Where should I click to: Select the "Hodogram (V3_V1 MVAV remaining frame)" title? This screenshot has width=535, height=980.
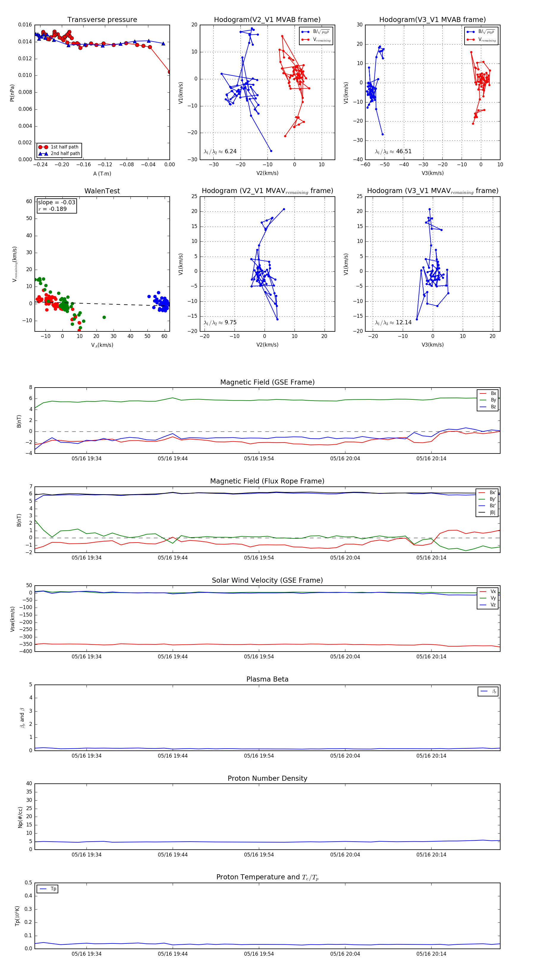432,191
